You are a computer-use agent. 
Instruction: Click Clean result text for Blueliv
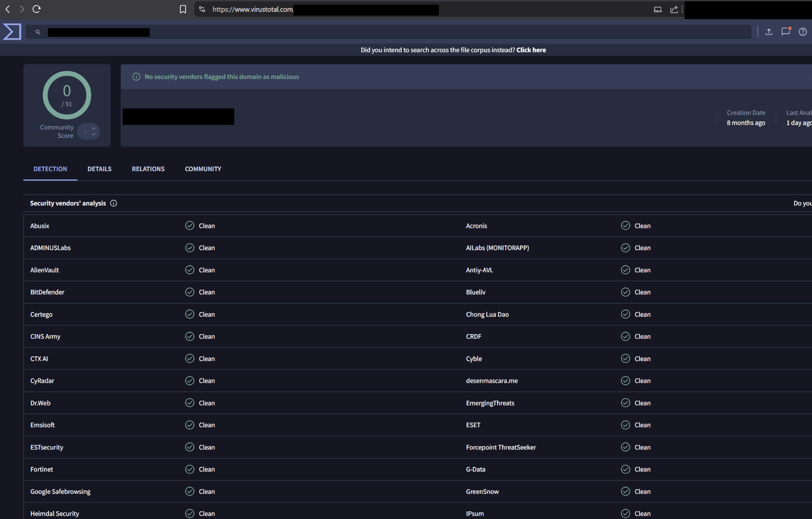pos(642,292)
